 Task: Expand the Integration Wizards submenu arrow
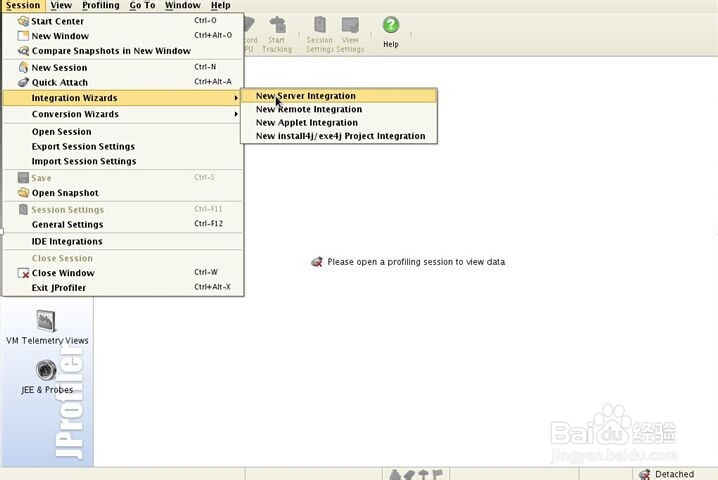pyautogui.click(x=236, y=98)
